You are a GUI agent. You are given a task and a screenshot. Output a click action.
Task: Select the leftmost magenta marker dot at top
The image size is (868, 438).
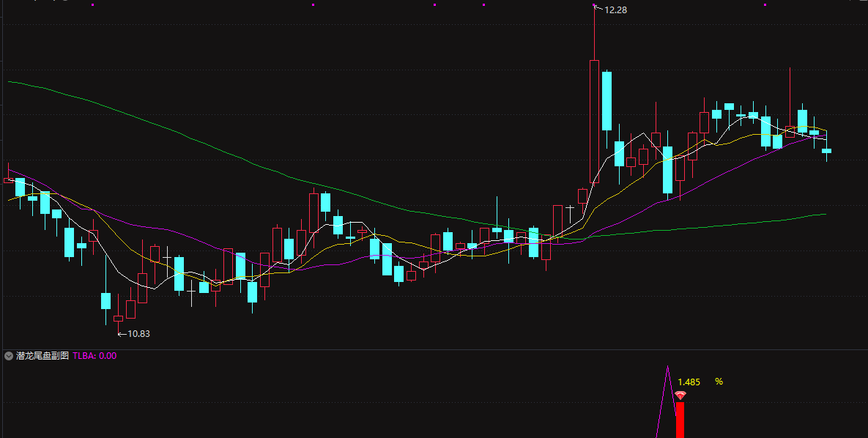(x=93, y=5)
